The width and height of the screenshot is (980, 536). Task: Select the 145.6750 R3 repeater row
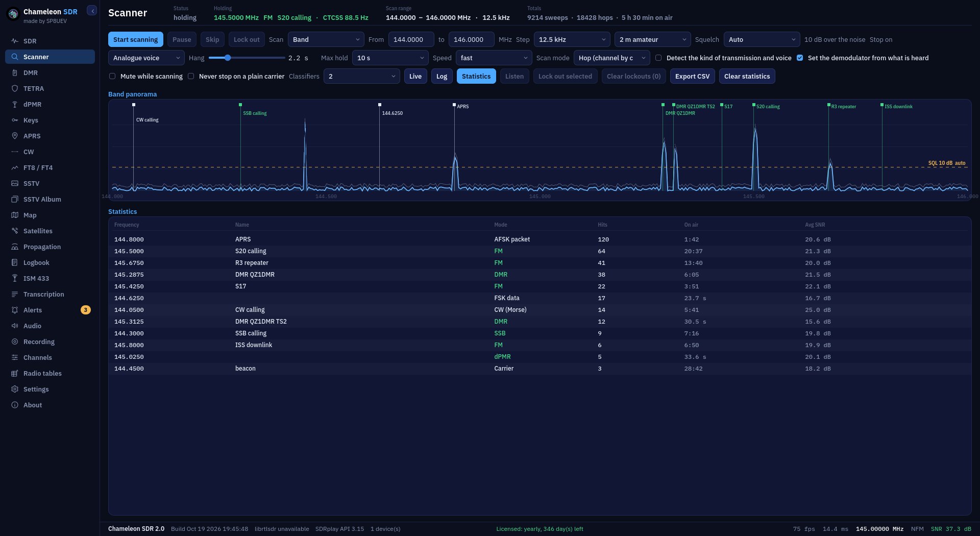540,263
